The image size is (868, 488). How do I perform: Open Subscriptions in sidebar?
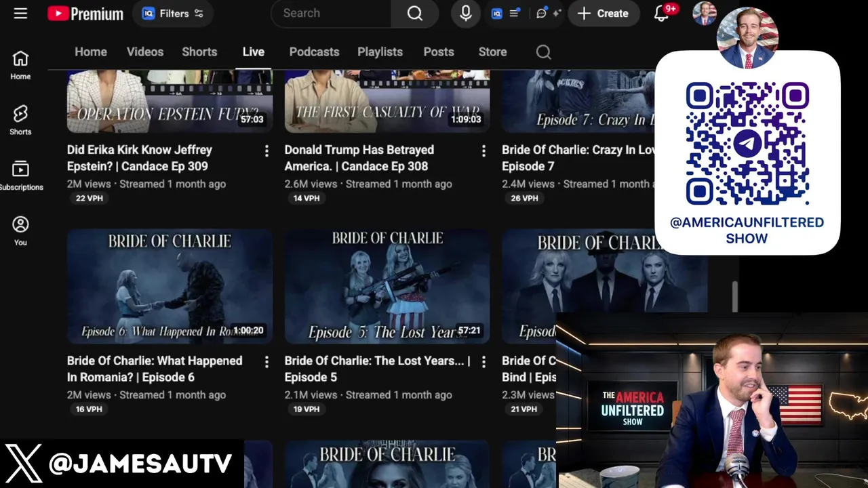(x=20, y=176)
